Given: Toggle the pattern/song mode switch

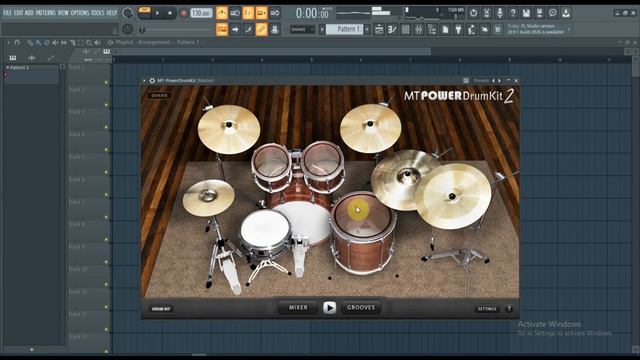Looking at the screenshot, I should (144, 13).
